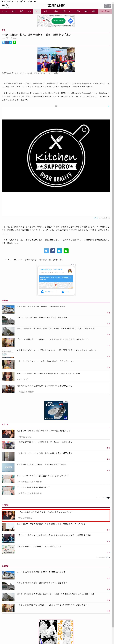114x644 pixels.
Task: Click the デジタル版ログイン button
Action: 107,5
